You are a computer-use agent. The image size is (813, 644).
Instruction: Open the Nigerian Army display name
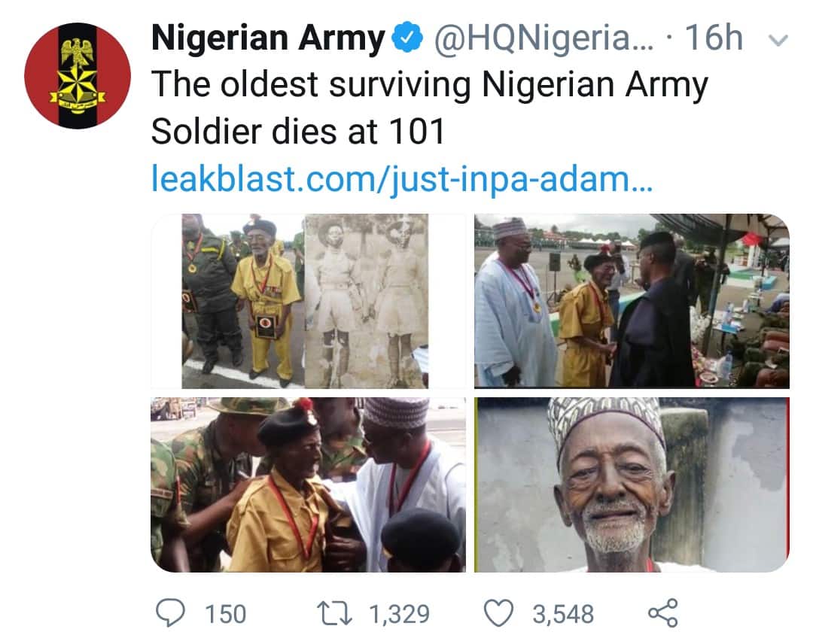tap(268, 39)
